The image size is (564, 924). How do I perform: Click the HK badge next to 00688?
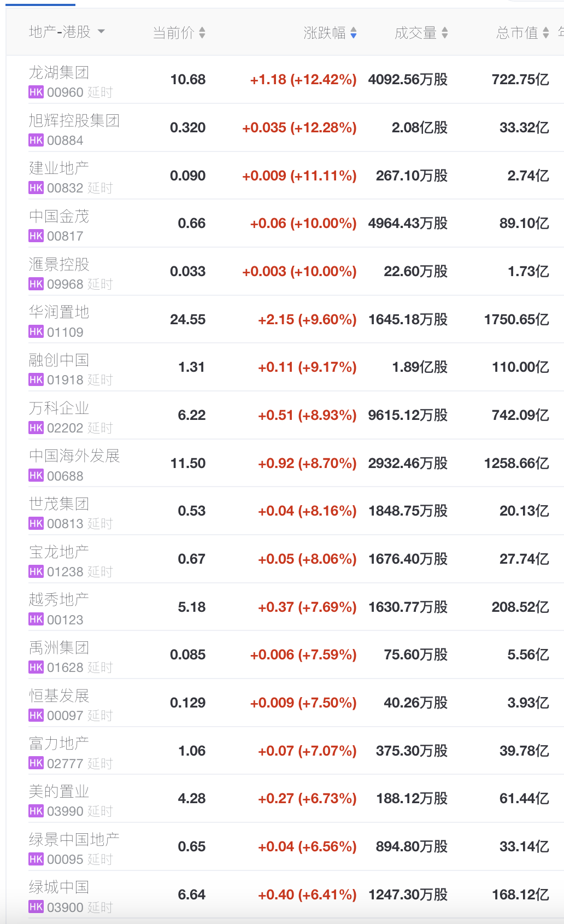tap(36, 476)
